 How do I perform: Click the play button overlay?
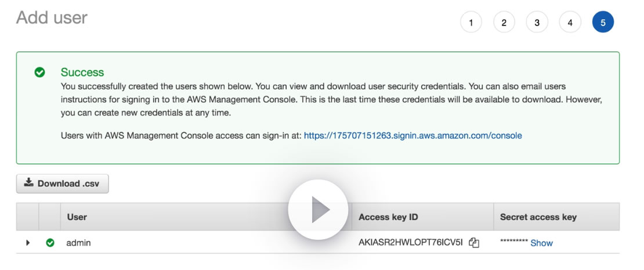318,209
